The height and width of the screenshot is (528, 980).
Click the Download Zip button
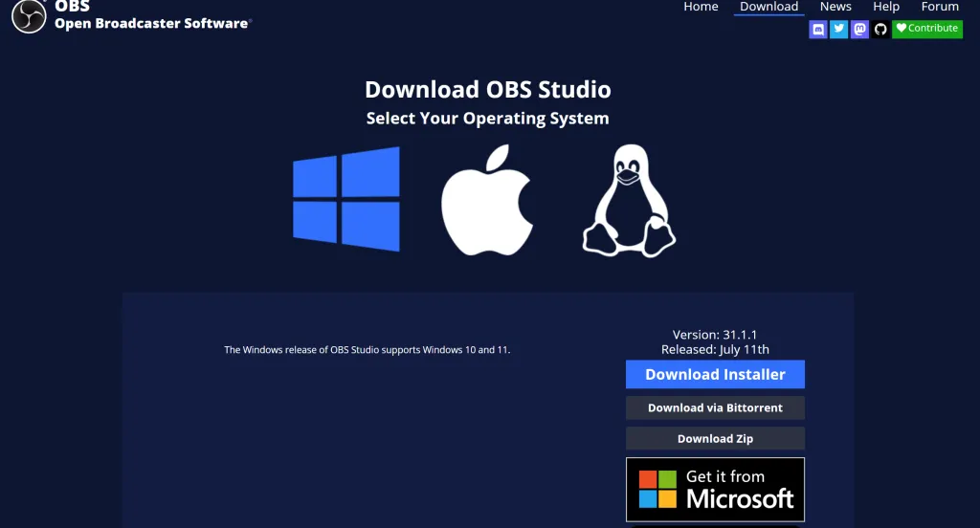tap(715, 439)
